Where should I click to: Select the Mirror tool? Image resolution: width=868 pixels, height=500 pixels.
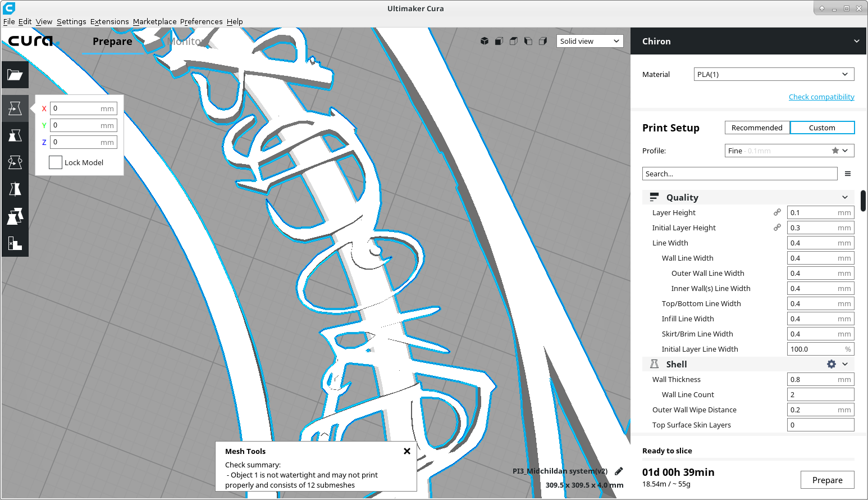(x=15, y=189)
